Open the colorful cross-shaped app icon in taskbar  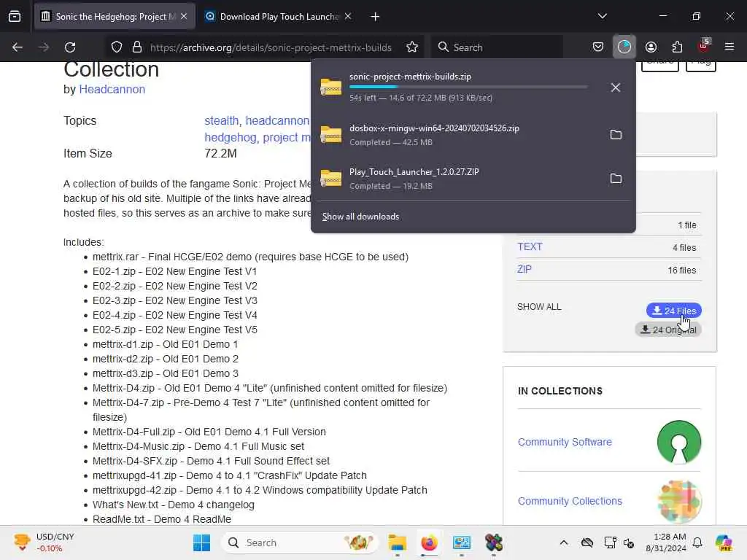pos(494,542)
